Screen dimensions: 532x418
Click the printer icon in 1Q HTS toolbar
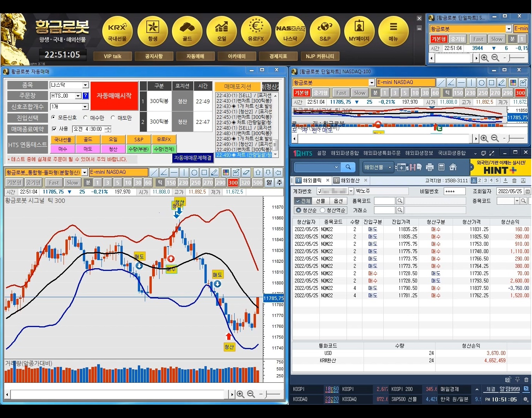pos(429,167)
